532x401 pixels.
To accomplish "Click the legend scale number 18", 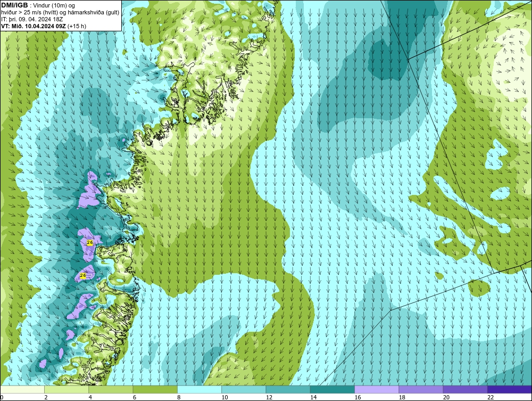I will click(x=402, y=398).
